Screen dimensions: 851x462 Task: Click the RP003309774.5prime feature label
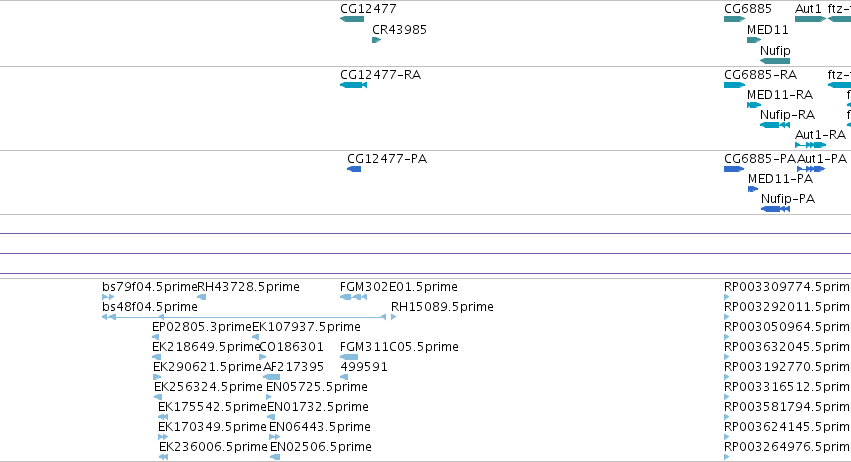(x=788, y=287)
